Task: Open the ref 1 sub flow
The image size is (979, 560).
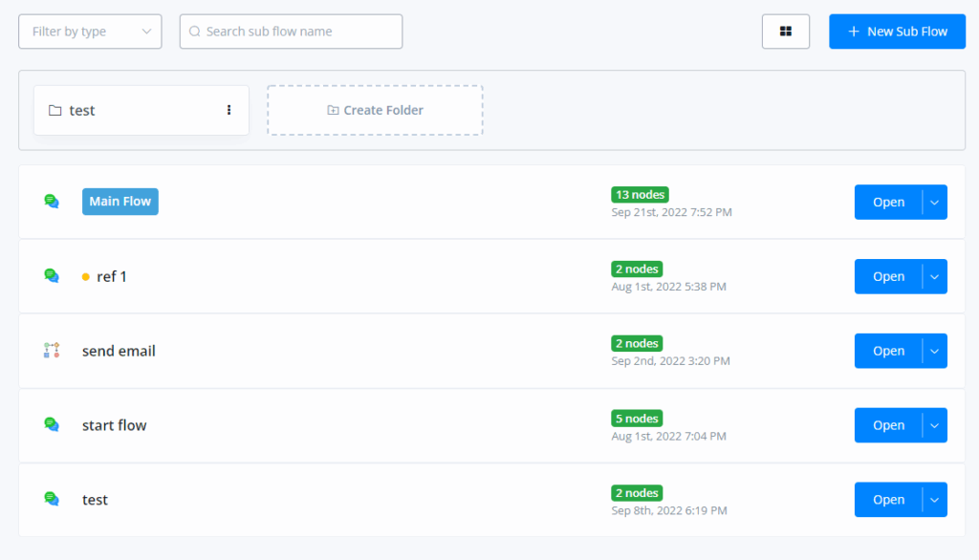Action: [888, 277]
